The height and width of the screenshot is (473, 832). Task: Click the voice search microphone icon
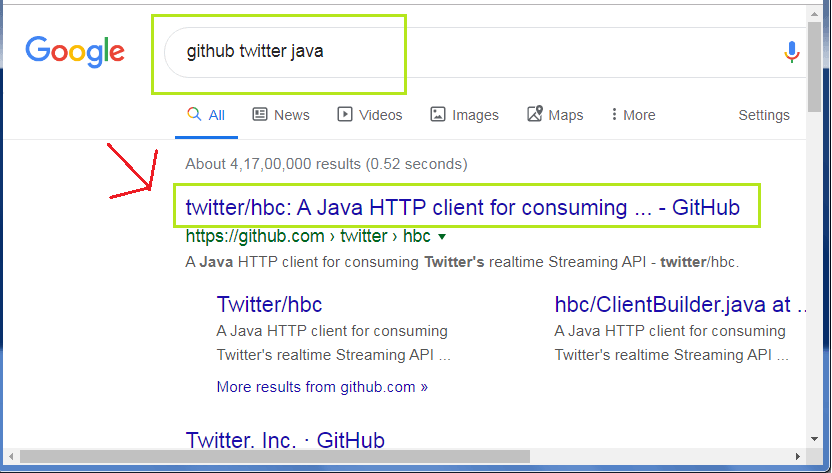click(x=791, y=52)
